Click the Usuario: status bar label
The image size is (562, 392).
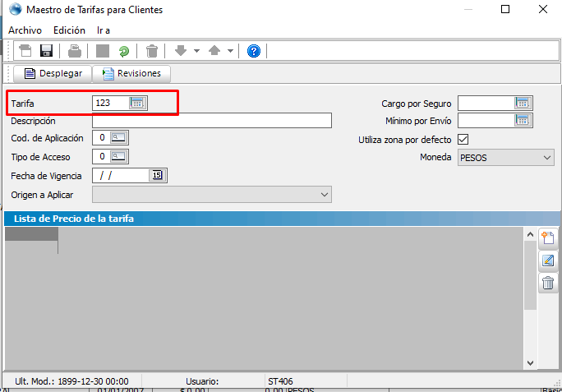[x=202, y=381]
